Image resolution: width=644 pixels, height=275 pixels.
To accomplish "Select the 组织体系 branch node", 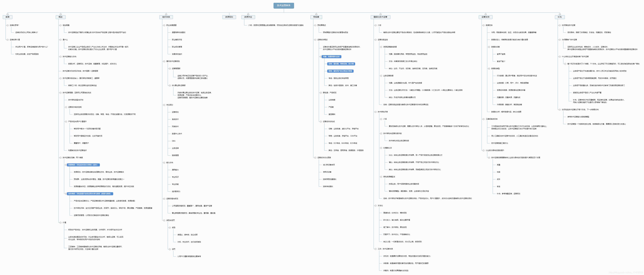I will 166,17.
